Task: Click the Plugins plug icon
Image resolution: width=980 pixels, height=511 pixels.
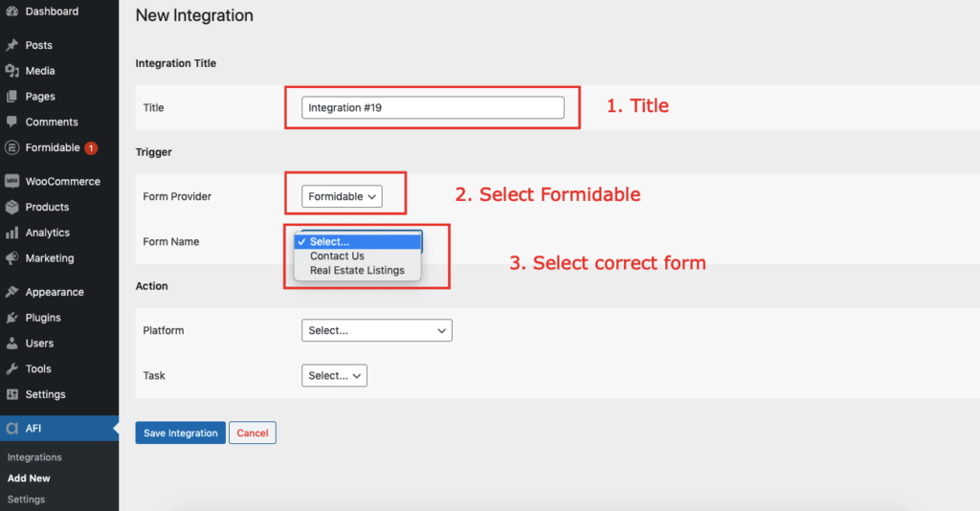Action: tap(11, 318)
